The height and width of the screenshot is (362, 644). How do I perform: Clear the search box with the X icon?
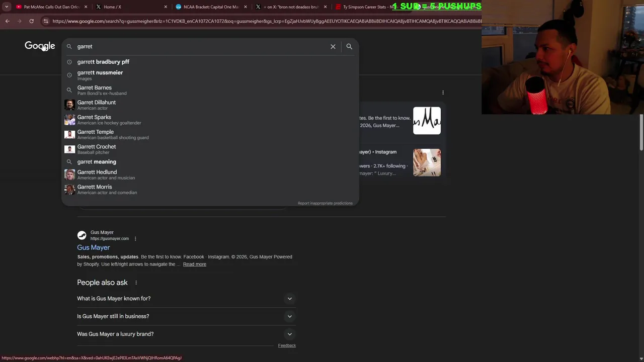tap(333, 46)
